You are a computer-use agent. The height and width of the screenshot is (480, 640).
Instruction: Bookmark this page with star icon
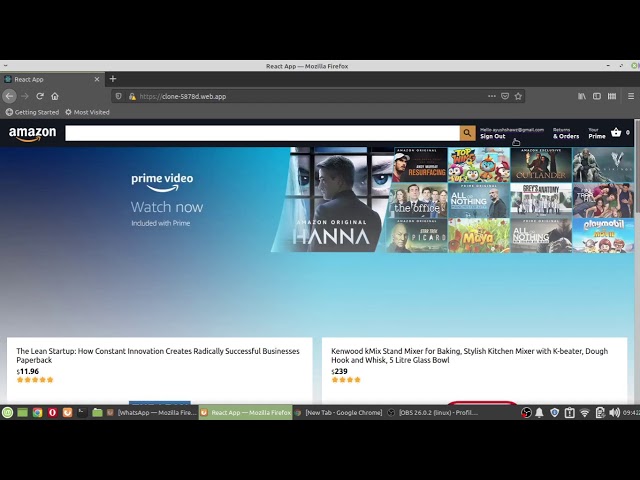coord(518,96)
